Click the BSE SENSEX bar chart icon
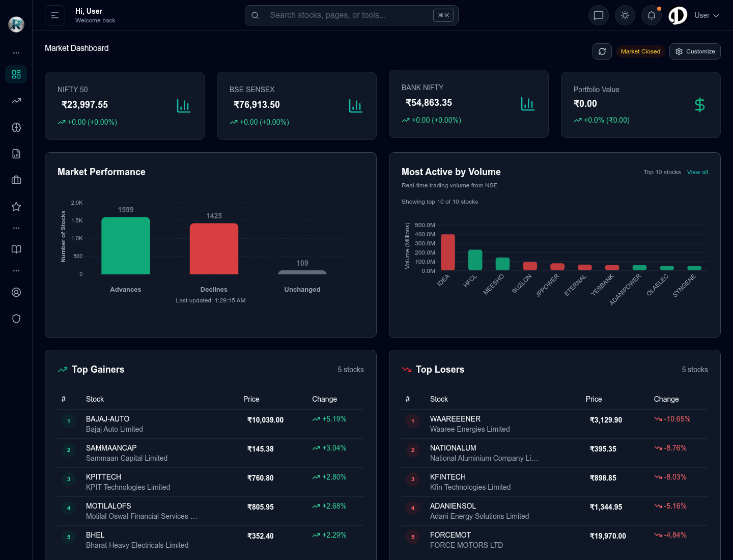The image size is (733, 560). [x=355, y=106]
